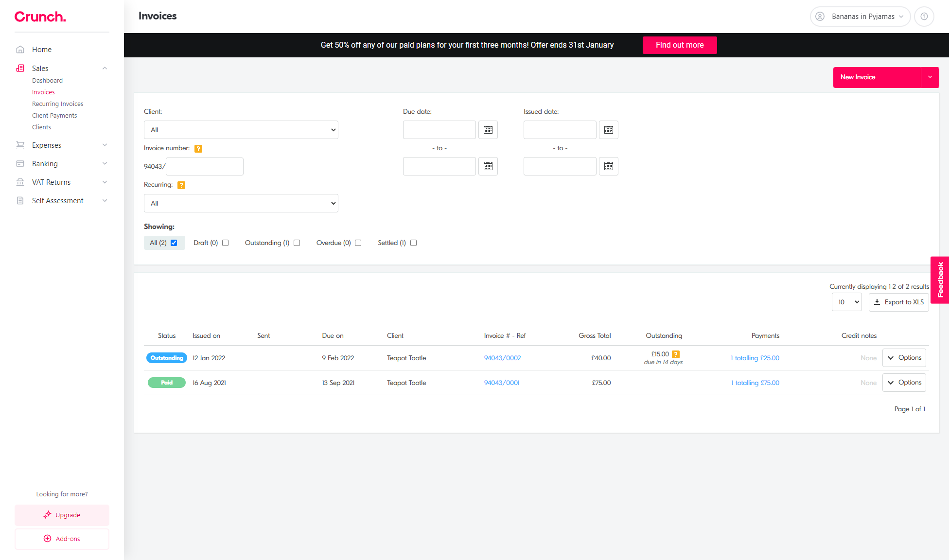This screenshot has width=949, height=560.
Task: Click Recurring help question mark icon
Action: click(x=181, y=185)
